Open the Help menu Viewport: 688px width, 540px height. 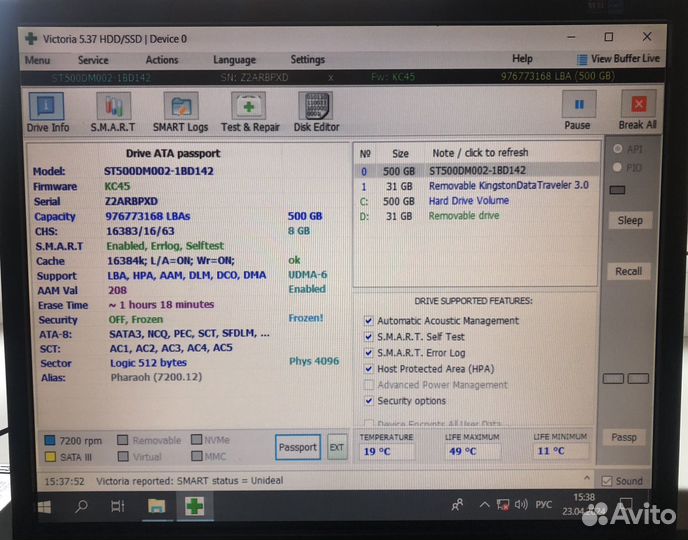(522, 58)
